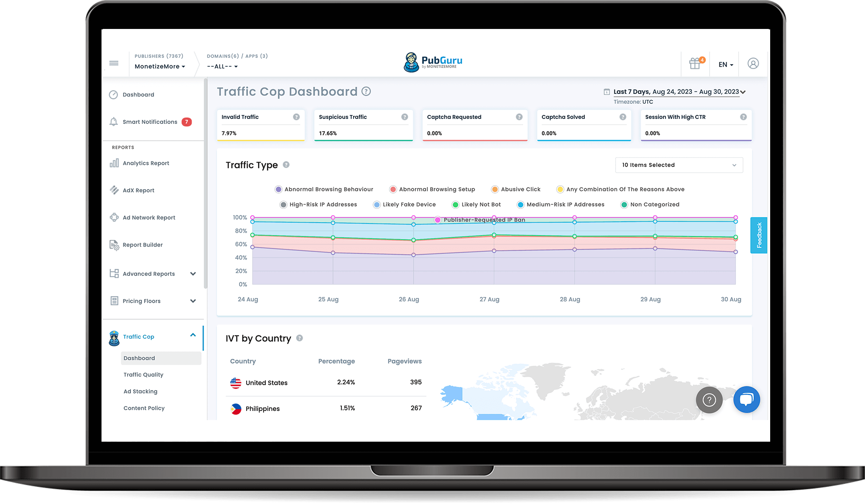Expand the Advanced Reports chevron
The width and height of the screenshot is (865, 504).
(x=193, y=274)
